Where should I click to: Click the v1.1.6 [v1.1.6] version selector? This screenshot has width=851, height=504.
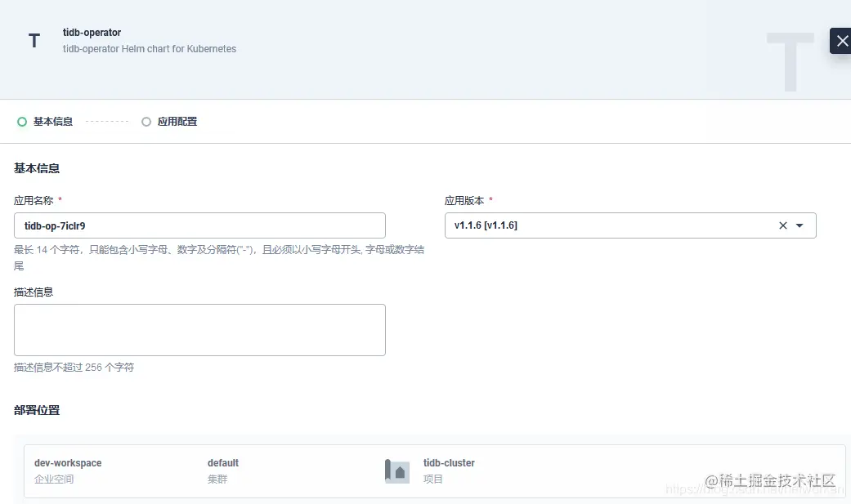630,225
